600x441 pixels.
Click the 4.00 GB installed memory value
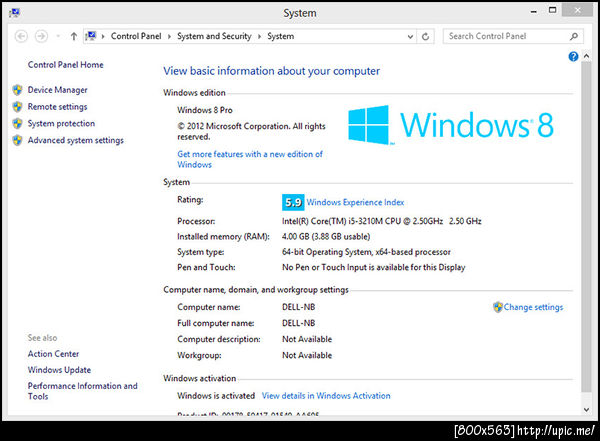326,237
